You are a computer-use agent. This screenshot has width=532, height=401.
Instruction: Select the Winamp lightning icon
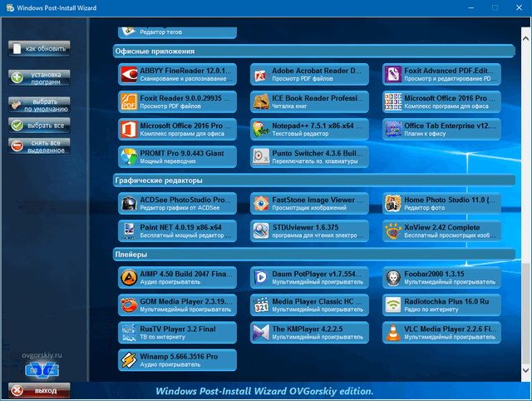pyautogui.click(x=130, y=359)
